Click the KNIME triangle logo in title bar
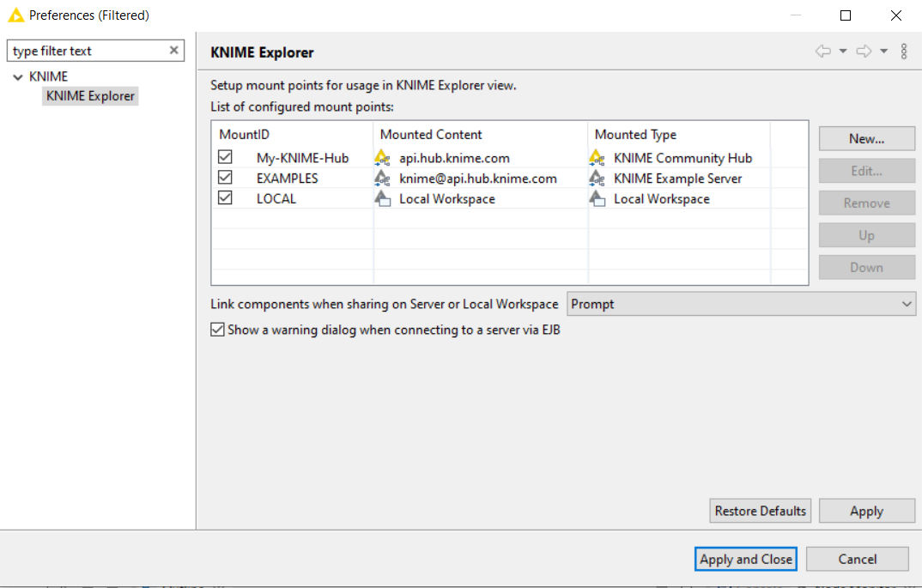Image resolution: width=922 pixels, height=588 pixels. tap(15, 15)
